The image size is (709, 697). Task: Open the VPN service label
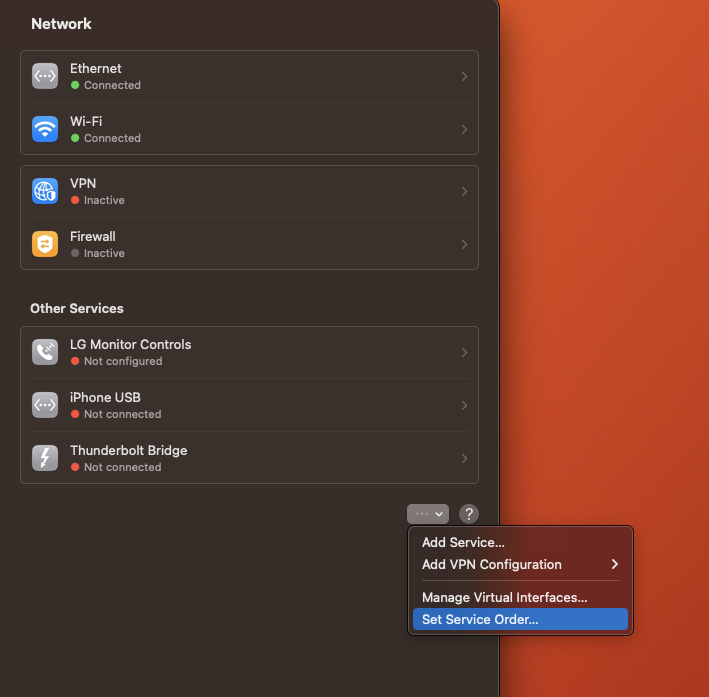(83, 183)
